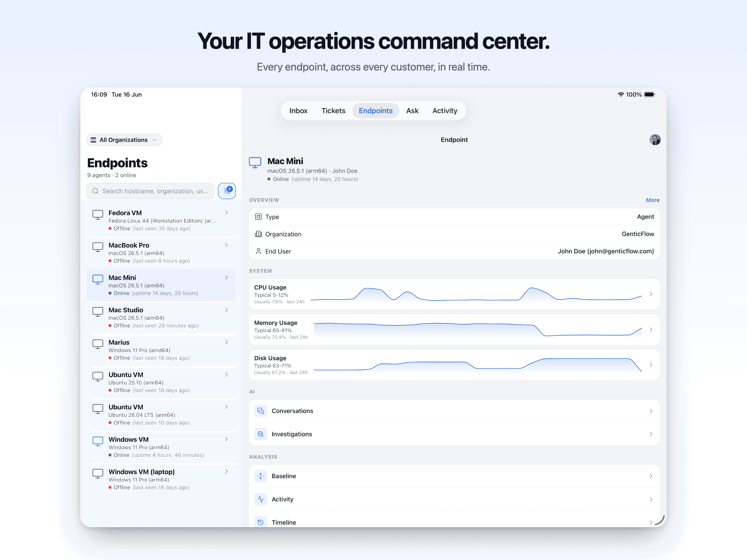Click John Doe (john@genticflow.com) value
The width and height of the screenshot is (747, 560).
coord(606,251)
